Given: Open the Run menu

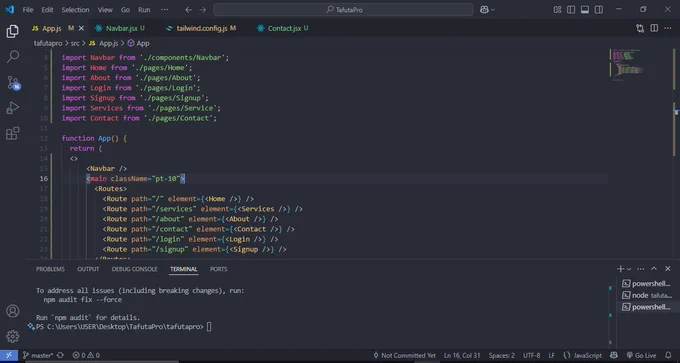Looking at the screenshot, I should pyautogui.click(x=144, y=10).
